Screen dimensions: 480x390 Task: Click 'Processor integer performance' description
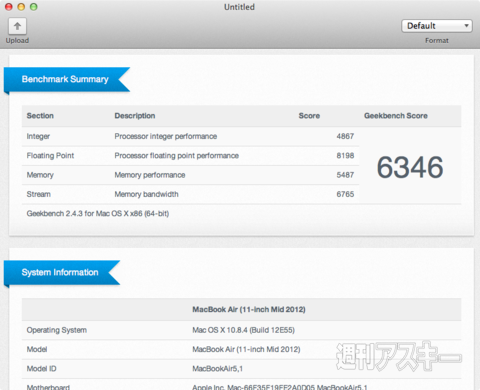point(166,136)
